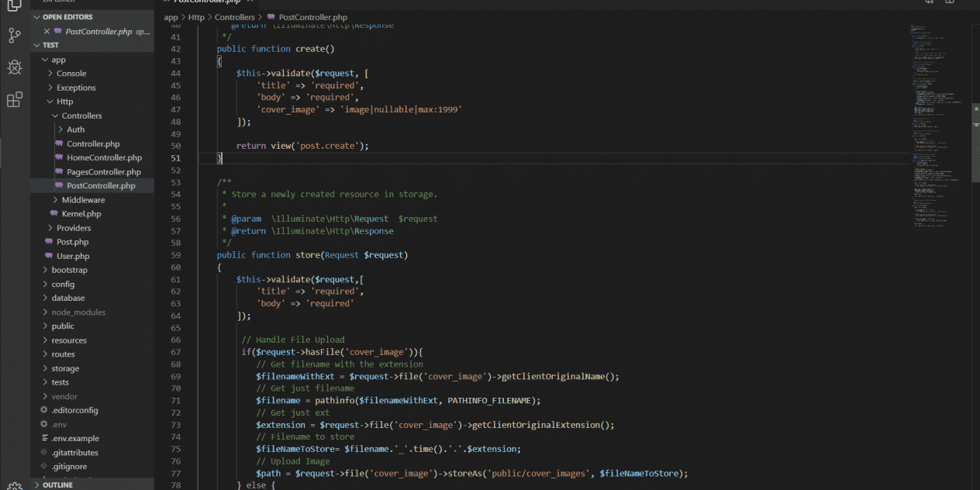Click the '// Handle File Upload' comment

(293, 340)
